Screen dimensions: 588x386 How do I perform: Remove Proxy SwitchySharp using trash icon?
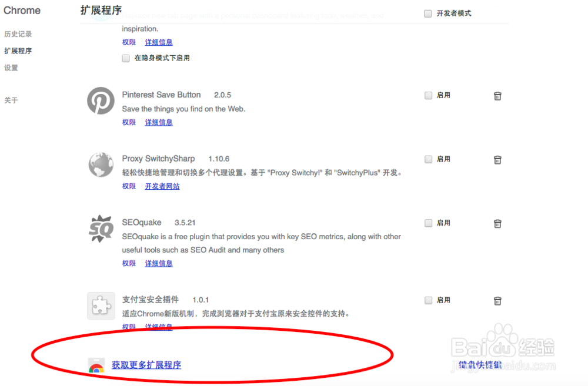pos(497,160)
